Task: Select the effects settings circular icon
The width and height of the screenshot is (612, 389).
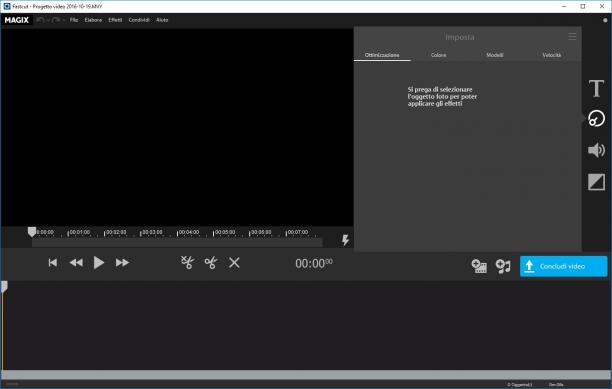Action: tap(596, 119)
